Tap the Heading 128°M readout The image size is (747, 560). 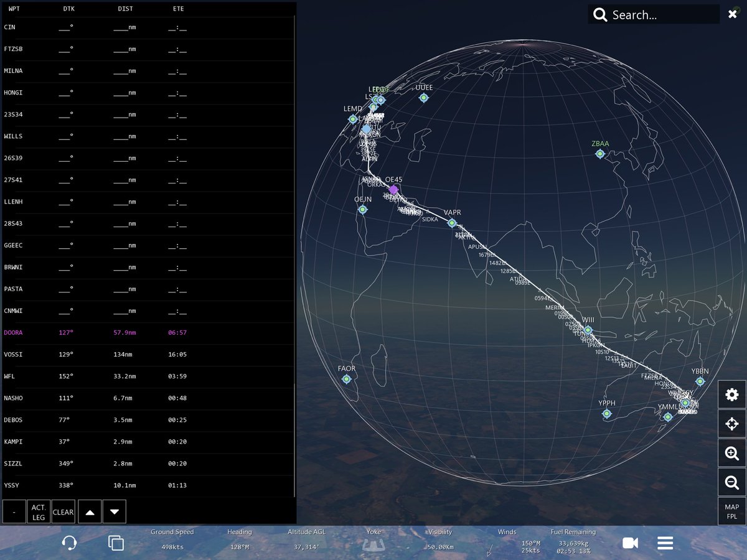click(240, 539)
